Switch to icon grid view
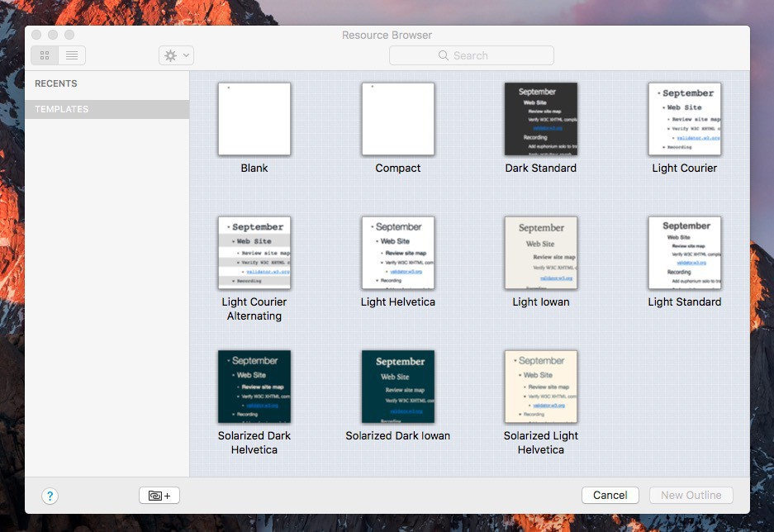Viewport: 774px width, 532px height. coord(45,55)
